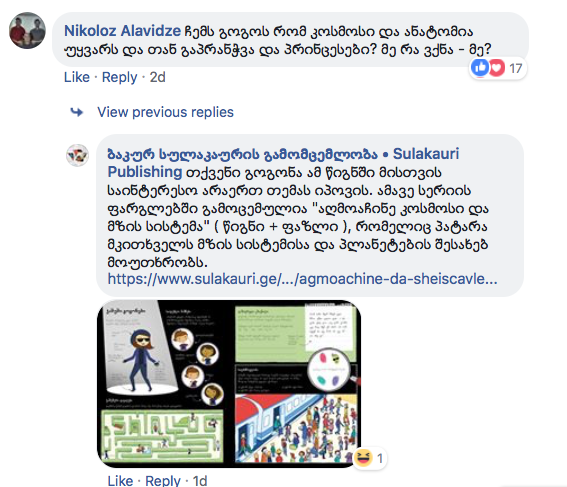
Task: Reply to the Sulakauri Publishing comment
Action: [x=163, y=480]
